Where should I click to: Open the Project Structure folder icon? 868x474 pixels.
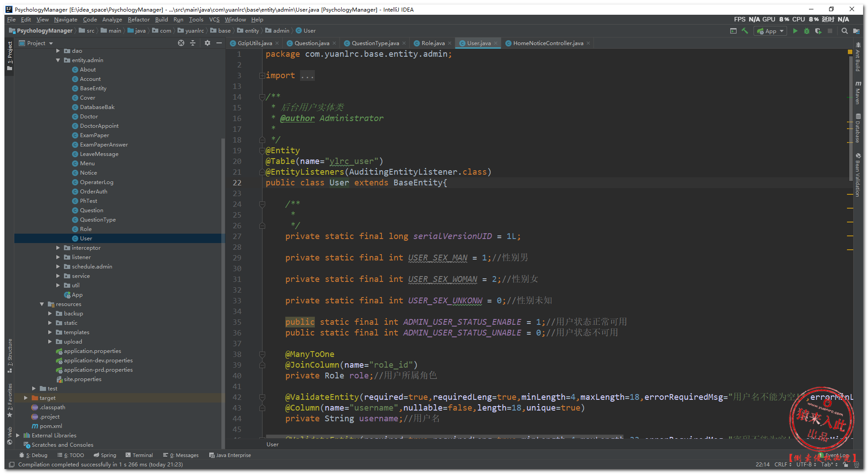856,31
